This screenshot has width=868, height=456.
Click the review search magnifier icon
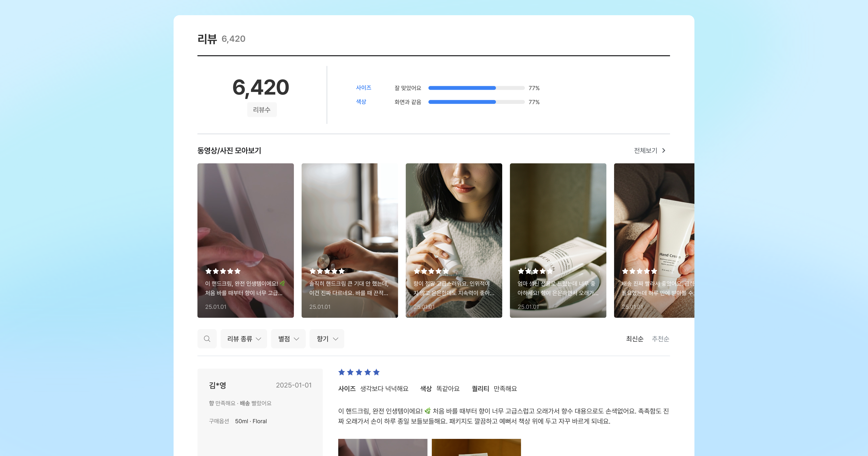click(x=207, y=339)
